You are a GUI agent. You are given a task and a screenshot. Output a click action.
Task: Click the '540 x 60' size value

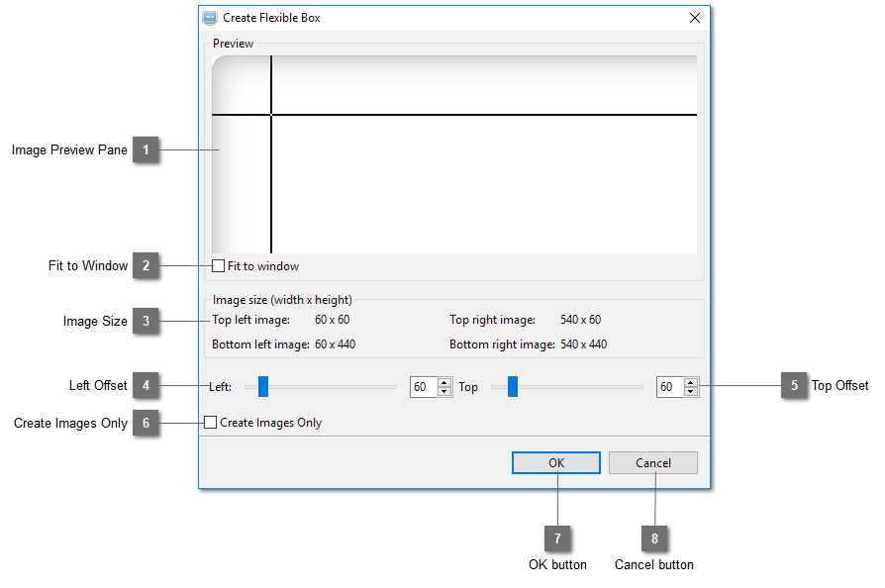[x=581, y=320]
